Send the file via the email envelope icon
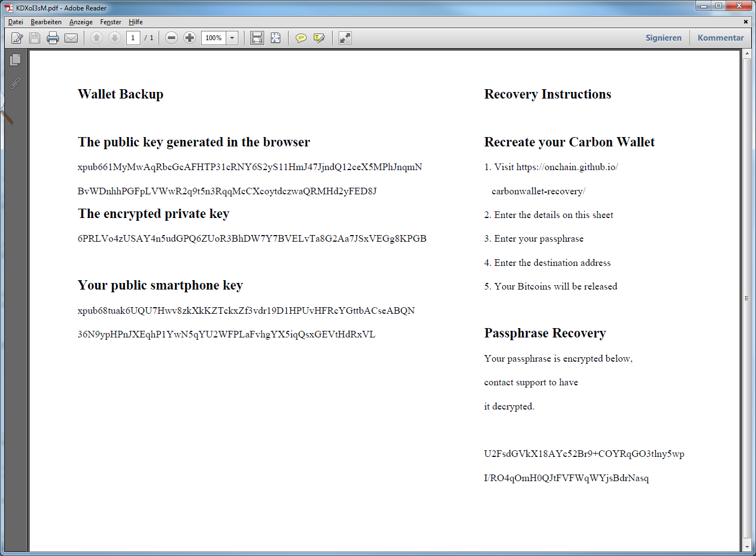 71,38
